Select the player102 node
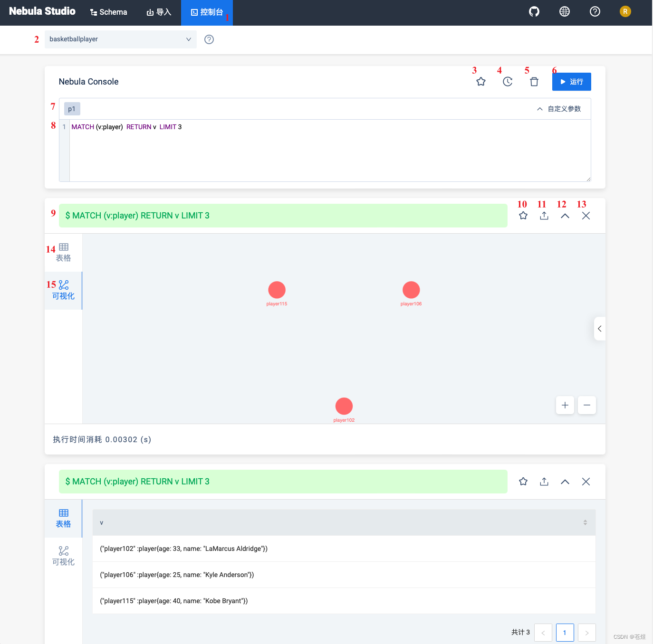Image resolution: width=653 pixels, height=644 pixels. tap(344, 406)
